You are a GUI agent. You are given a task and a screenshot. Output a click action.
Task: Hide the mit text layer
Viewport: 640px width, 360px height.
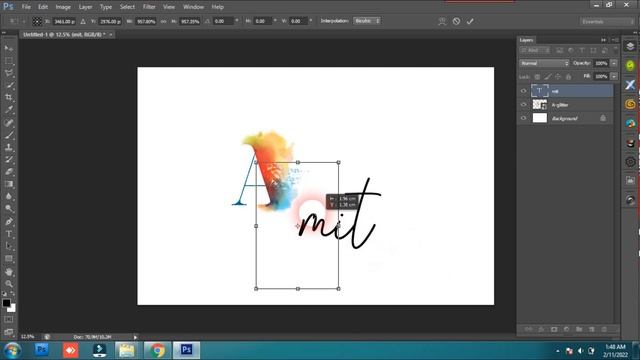point(523,91)
